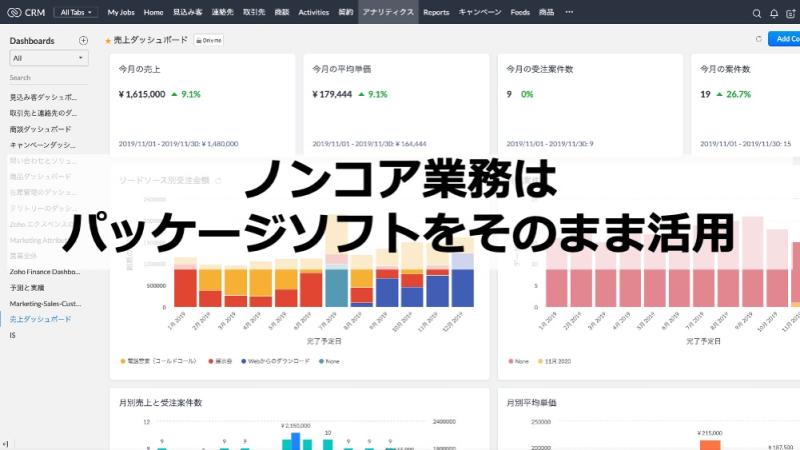This screenshot has width=800, height=450.
Task: Click the red 展示会 legend swatch
Action: (x=211, y=361)
